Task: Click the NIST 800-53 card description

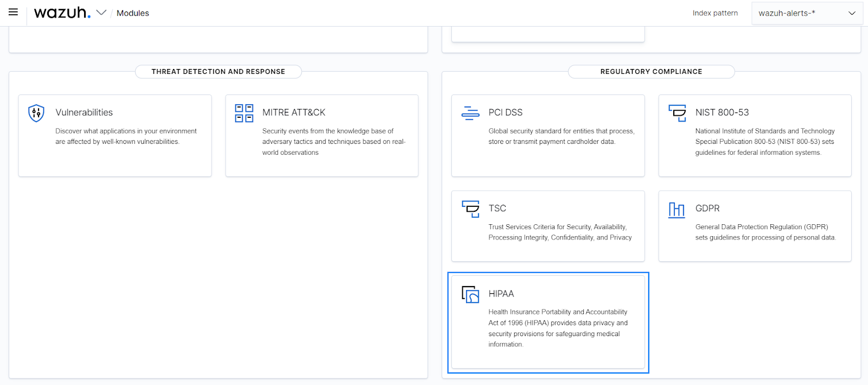Action: click(765, 142)
